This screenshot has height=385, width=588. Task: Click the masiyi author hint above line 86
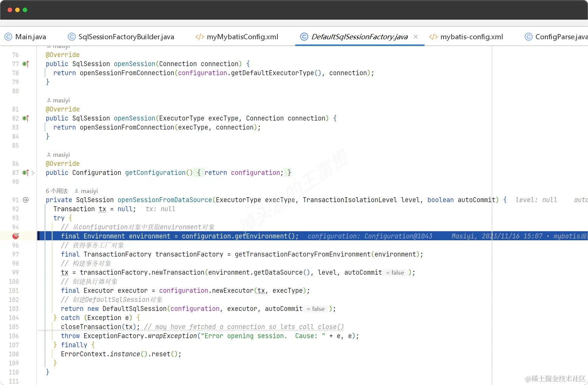58,155
